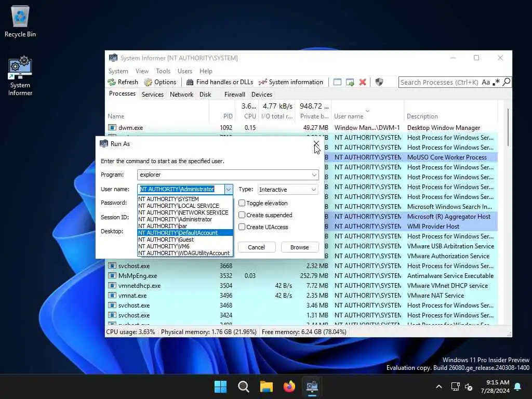Switch to the Firewall tab
Screen dimensions: 532x399
tap(234, 95)
